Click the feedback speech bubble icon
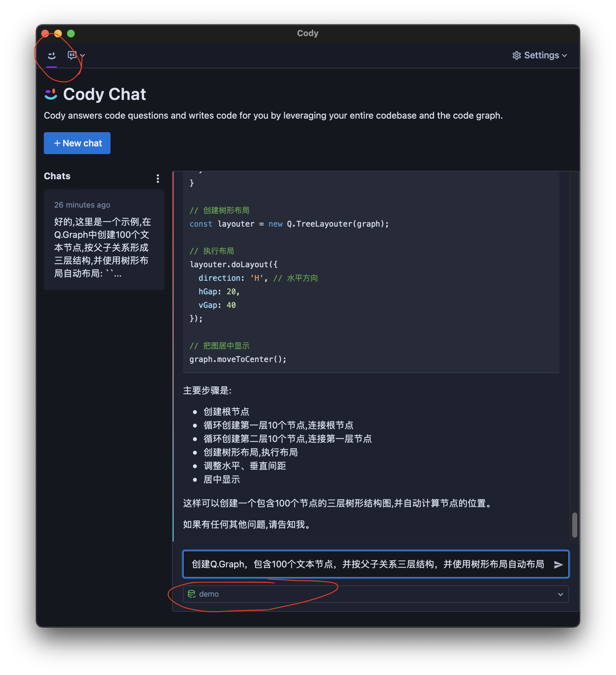This screenshot has height=675, width=616. pyautogui.click(x=72, y=55)
